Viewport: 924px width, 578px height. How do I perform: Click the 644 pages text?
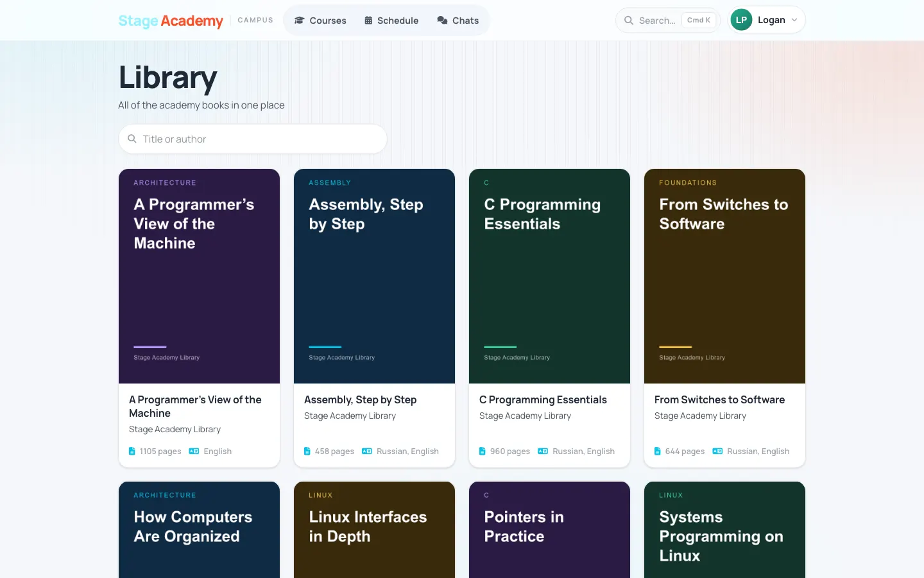685,451
